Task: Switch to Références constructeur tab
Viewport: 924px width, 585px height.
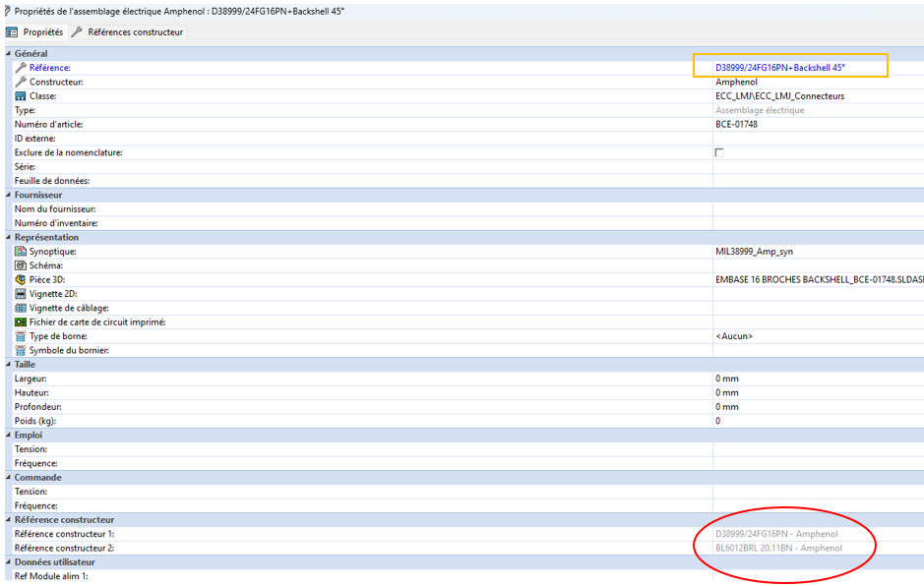Action: tap(127, 32)
